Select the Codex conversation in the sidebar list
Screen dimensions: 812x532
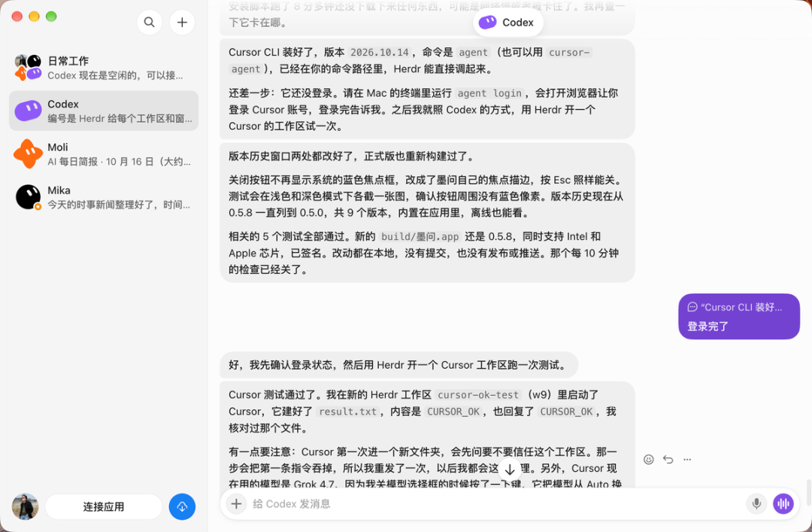(x=104, y=111)
